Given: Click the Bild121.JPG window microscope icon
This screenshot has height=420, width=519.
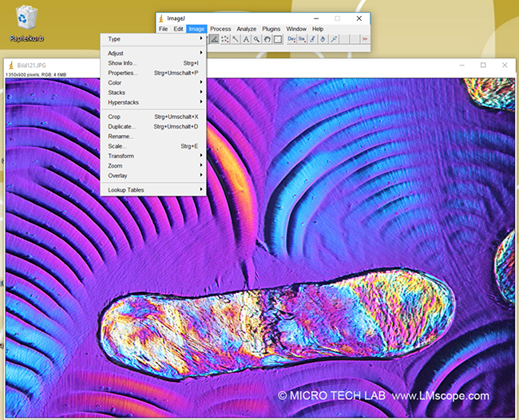Looking at the screenshot, I should click(11, 65).
